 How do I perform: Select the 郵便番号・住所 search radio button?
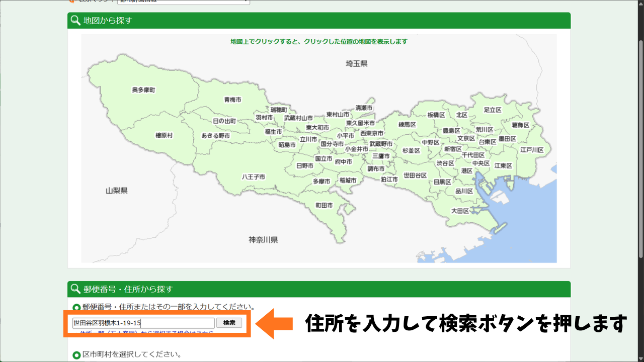[76, 307]
